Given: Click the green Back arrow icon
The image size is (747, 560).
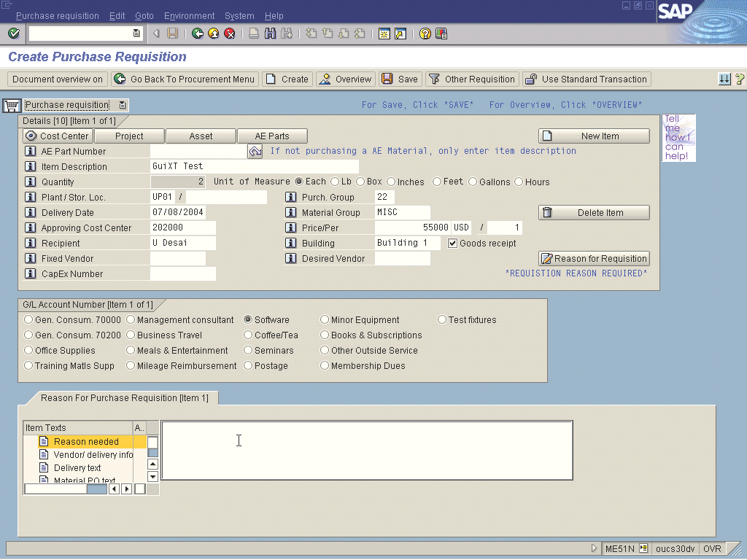Looking at the screenshot, I should tap(198, 34).
